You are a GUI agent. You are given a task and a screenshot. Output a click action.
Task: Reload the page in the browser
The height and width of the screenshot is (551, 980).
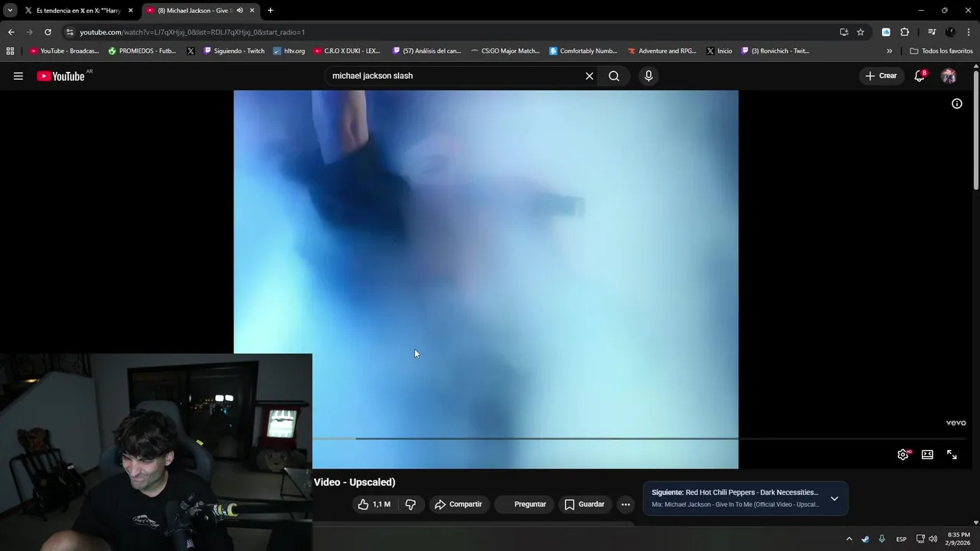[x=47, y=32]
